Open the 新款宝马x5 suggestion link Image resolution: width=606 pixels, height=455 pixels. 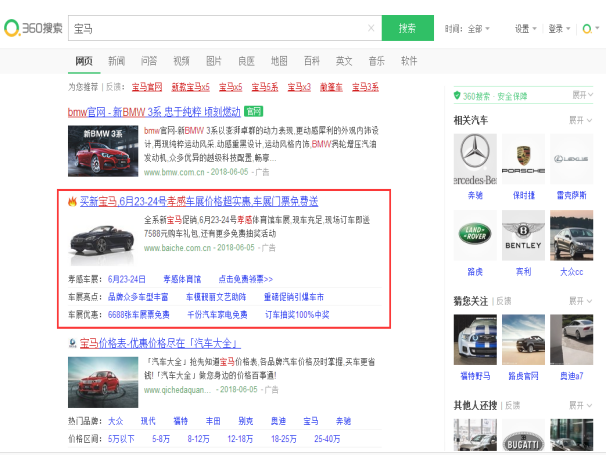pos(191,87)
